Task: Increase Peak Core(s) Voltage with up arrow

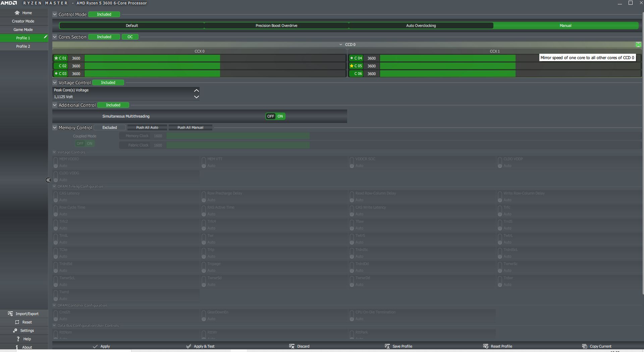Action: (197, 90)
